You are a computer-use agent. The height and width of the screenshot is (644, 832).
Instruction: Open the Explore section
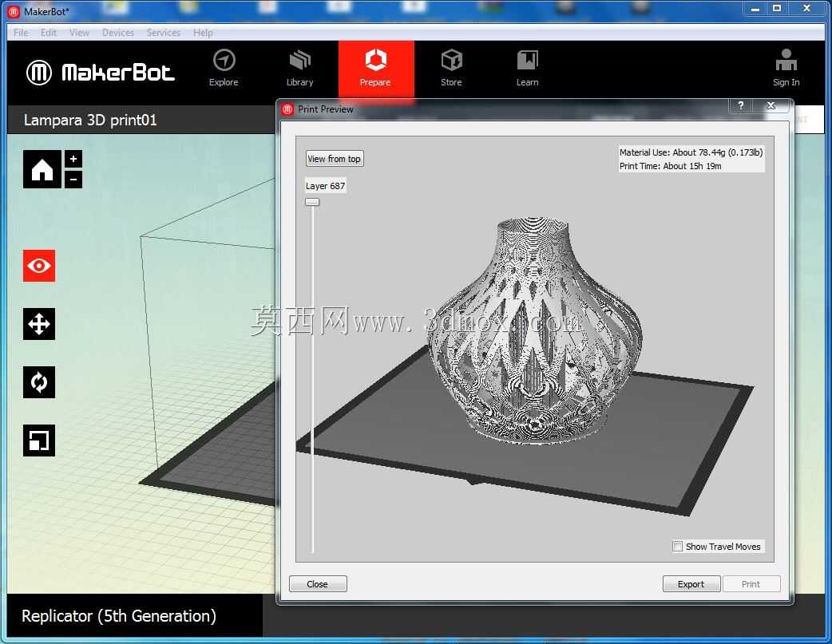[x=224, y=69]
